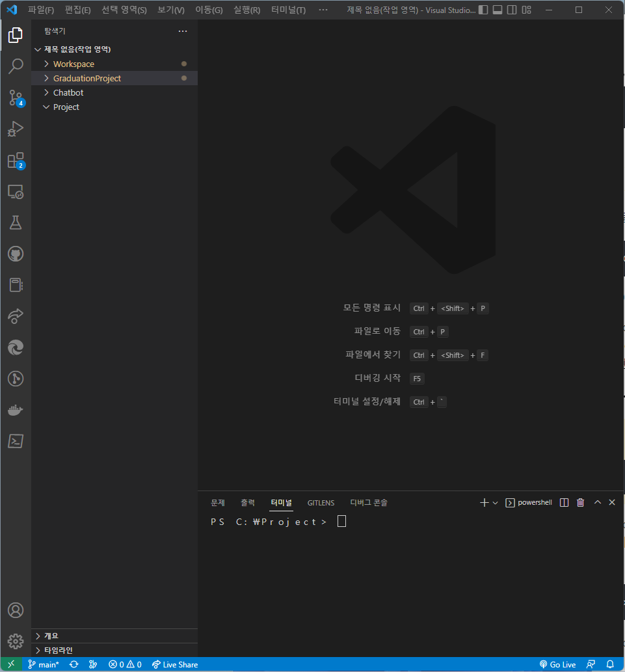This screenshot has width=625, height=672.
Task: Switch to the 디버그 콘솔 panel tab
Action: click(369, 503)
